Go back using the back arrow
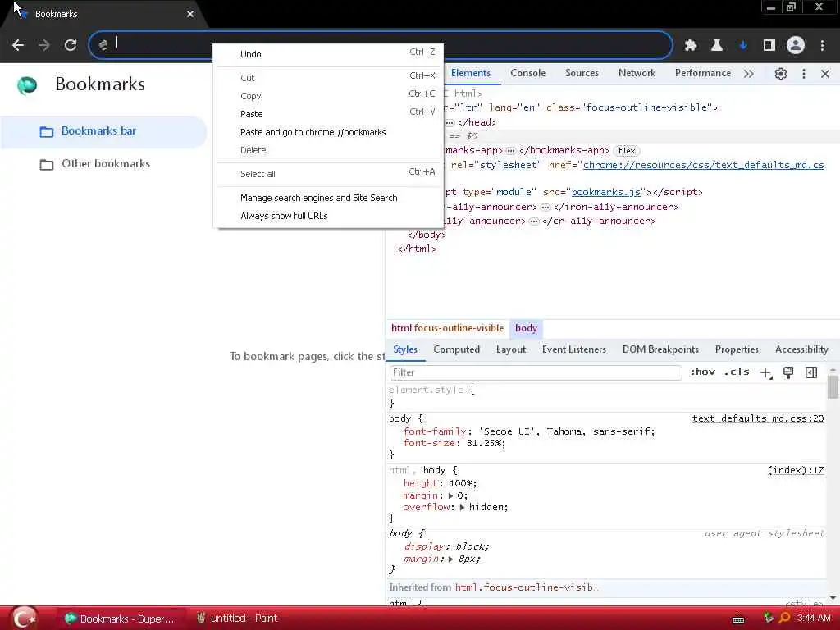This screenshot has height=630, width=840. pos(18,45)
